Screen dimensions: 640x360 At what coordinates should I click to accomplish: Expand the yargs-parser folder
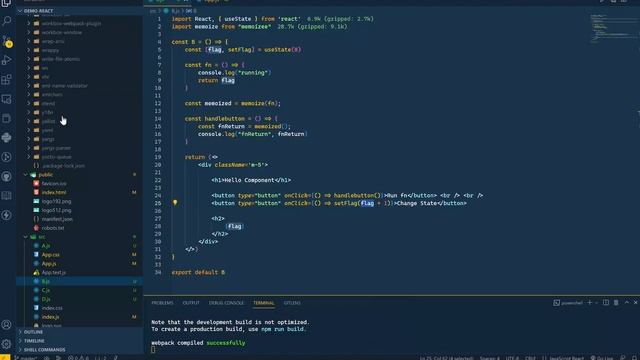(80, 148)
